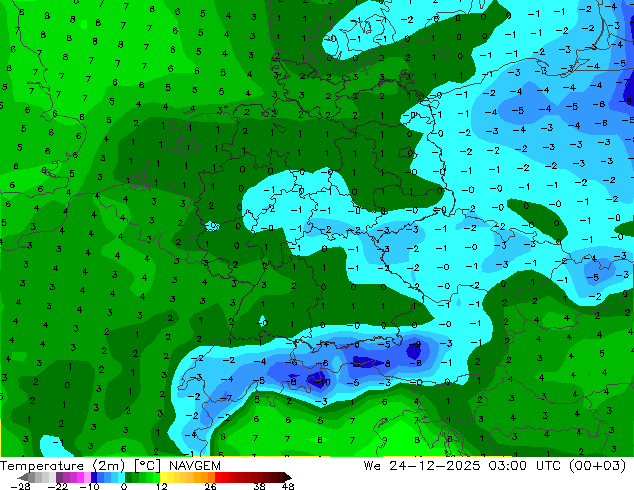Click the '-22' legend label
The image size is (634, 490).
pyautogui.click(x=58, y=486)
